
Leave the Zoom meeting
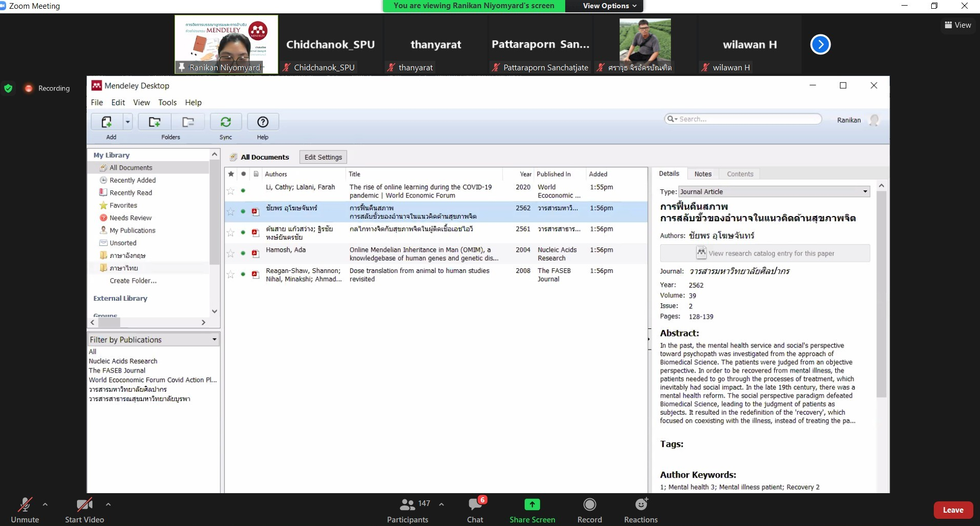[x=953, y=510]
